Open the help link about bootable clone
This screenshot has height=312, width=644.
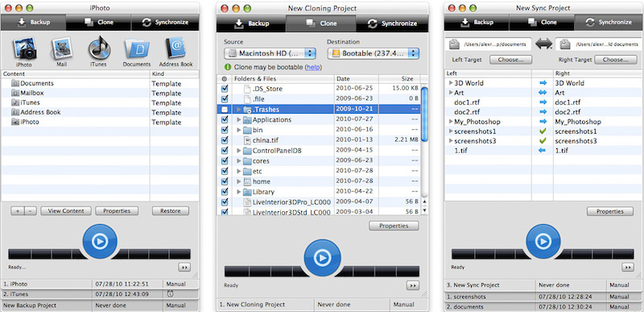313,67
